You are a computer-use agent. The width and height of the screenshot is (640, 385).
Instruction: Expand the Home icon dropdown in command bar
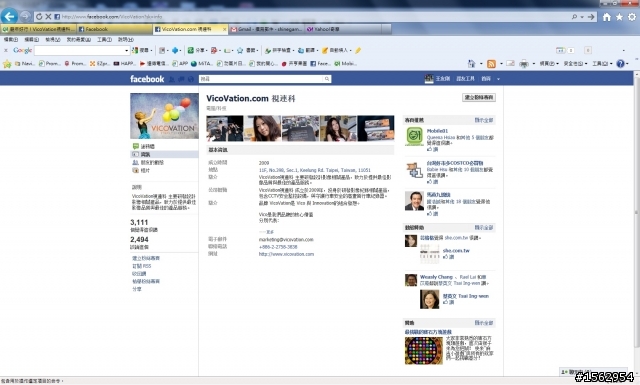[481, 64]
